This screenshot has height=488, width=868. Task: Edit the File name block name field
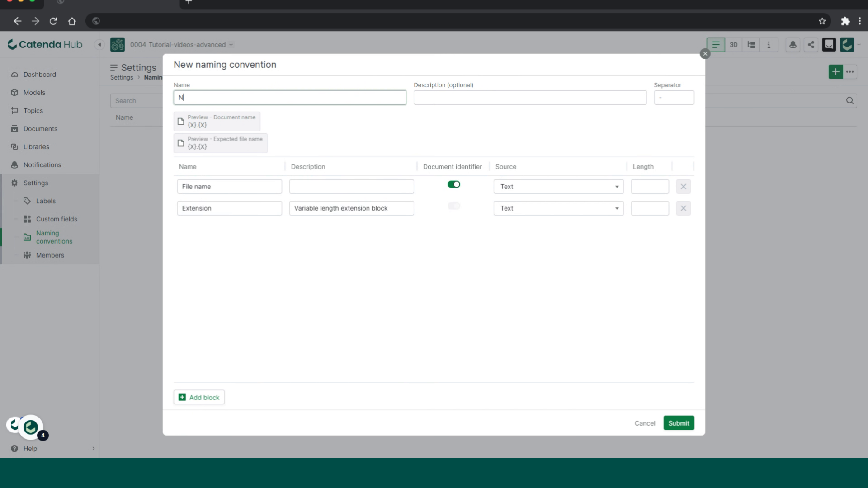coord(229,187)
